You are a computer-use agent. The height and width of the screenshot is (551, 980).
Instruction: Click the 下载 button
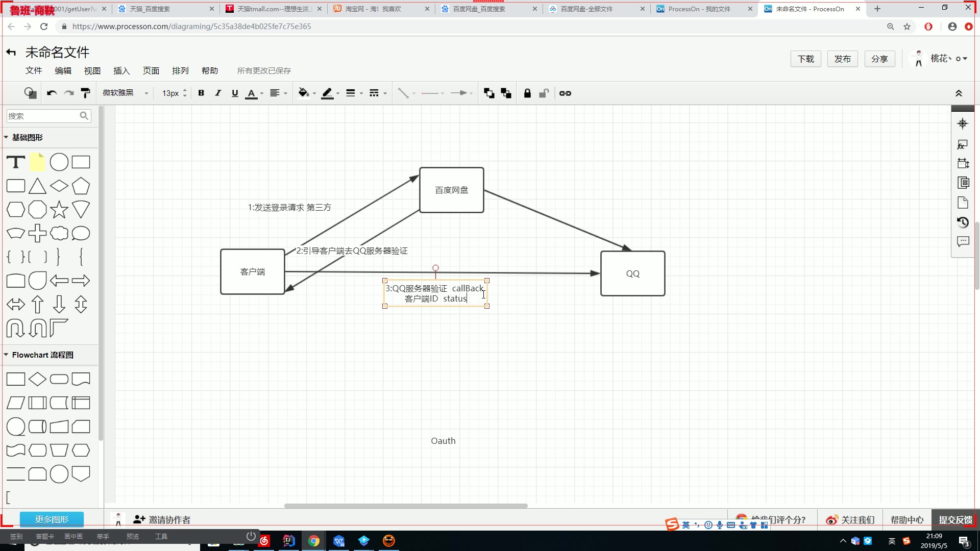806,59
